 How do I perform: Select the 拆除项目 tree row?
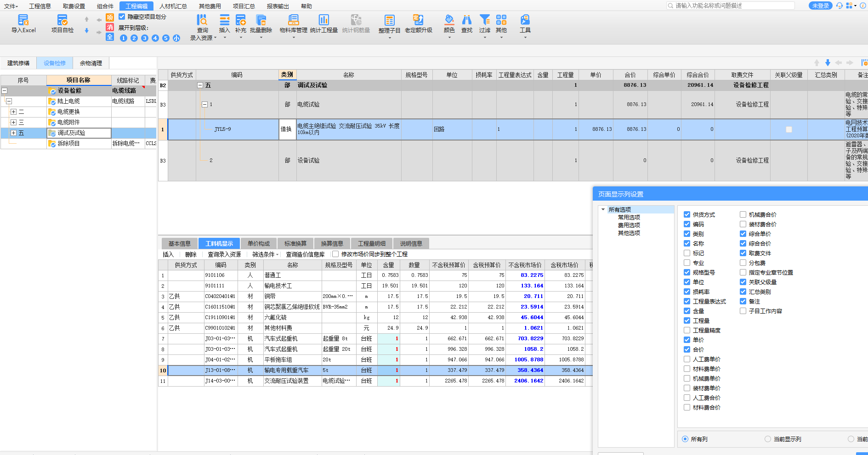point(79,143)
